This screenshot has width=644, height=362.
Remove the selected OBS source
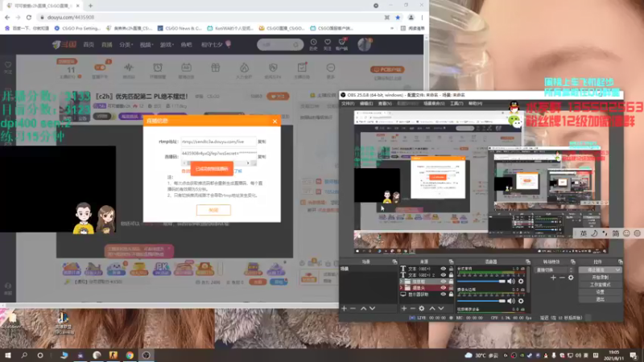(x=412, y=308)
